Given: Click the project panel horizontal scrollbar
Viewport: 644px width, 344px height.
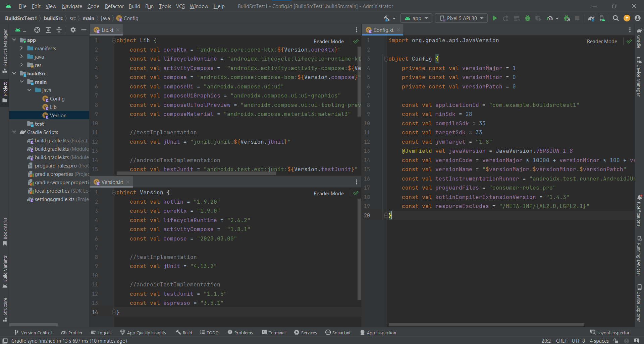Looking at the screenshot, I should coord(34,325).
